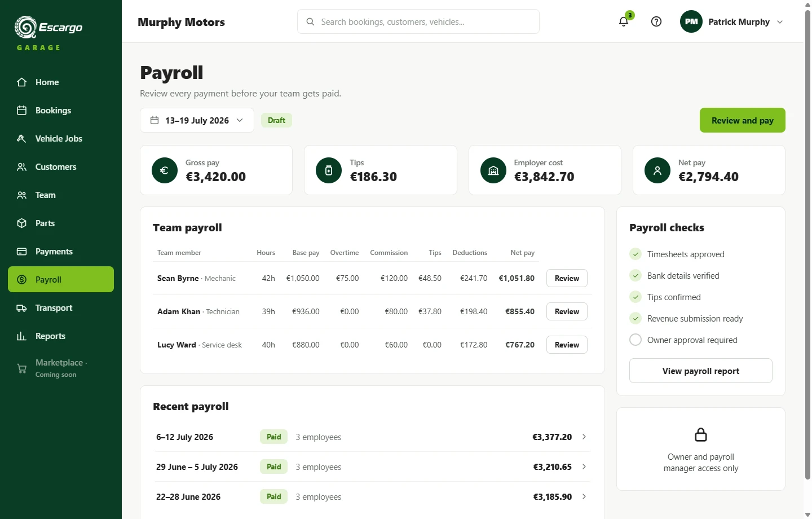Click the Team members icon in sidebar
Image resolution: width=812 pixels, height=519 pixels.
coord(22,195)
